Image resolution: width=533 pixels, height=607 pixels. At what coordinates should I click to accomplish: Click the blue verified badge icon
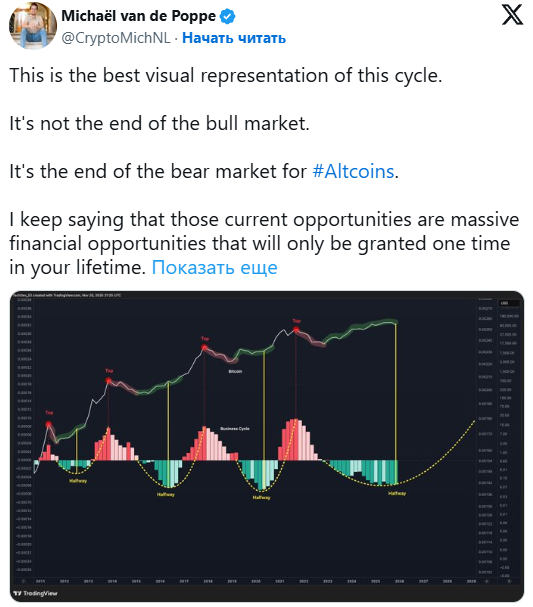click(228, 16)
